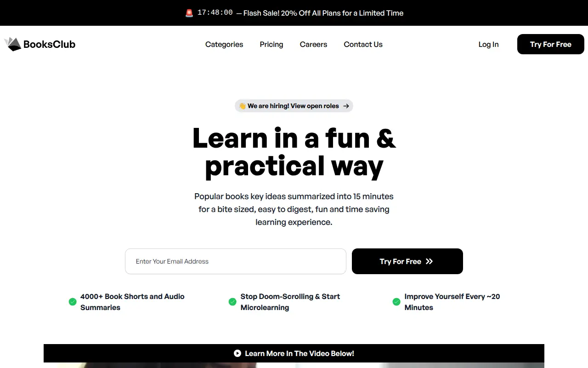Click green checkmark beside 4000+ Book Shorts
Screen dimensions: 588x368
(x=73, y=302)
